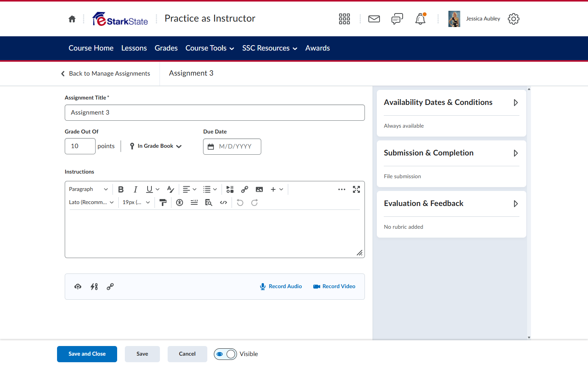The image size is (588, 368).
Task: Undo the last editor action
Action: click(240, 203)
